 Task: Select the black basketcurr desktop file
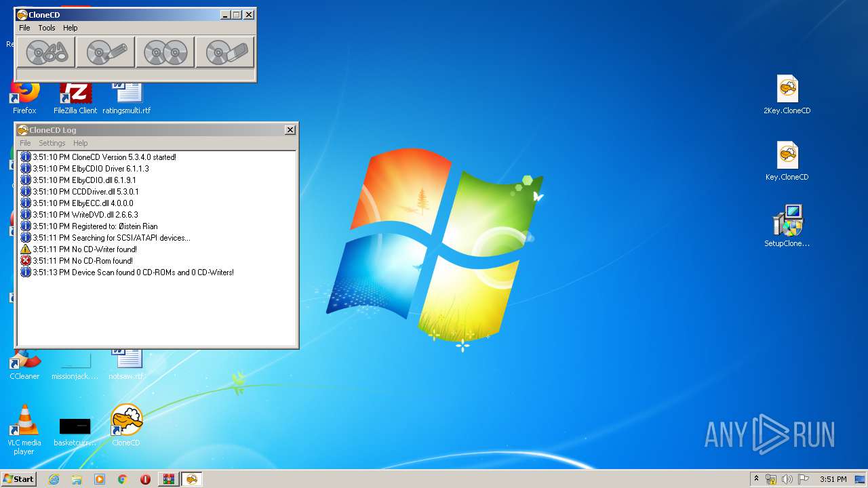pos(75,431)
